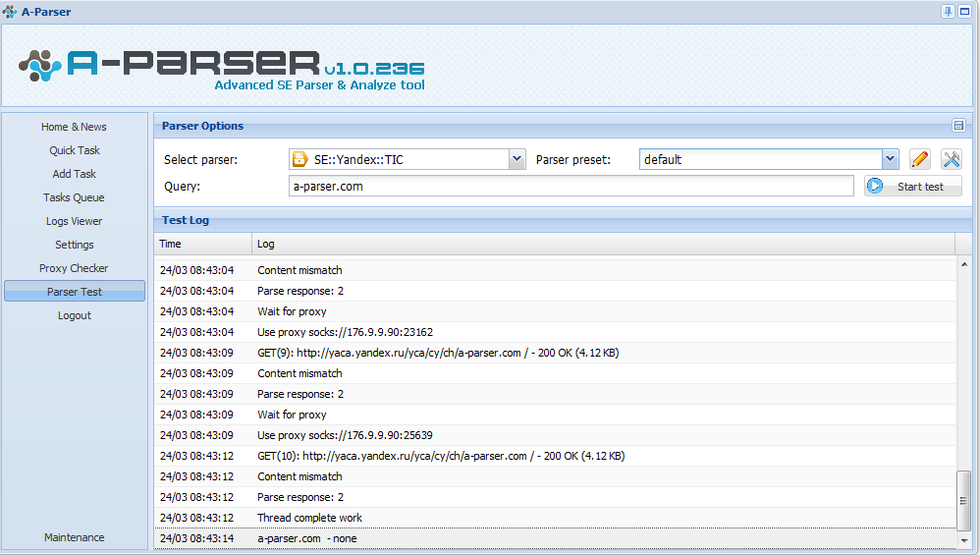Open Proxy Checker
The width and height of the screenshot is (980, 555).
74,268
